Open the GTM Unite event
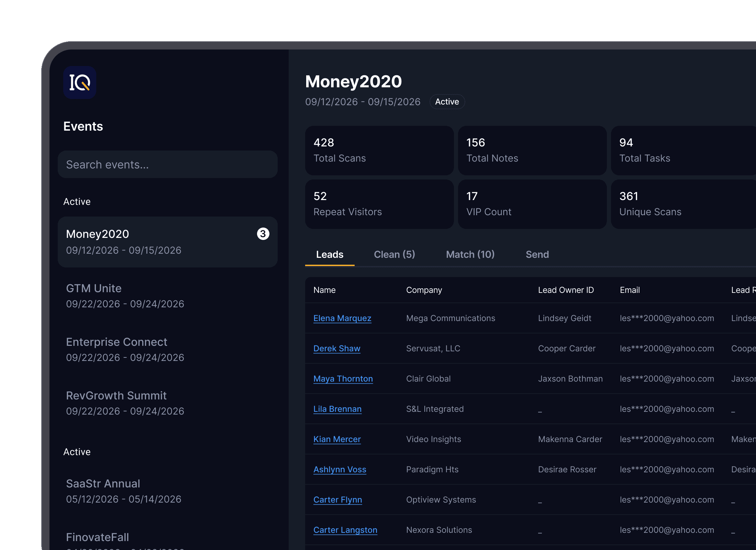 point(168,296)
